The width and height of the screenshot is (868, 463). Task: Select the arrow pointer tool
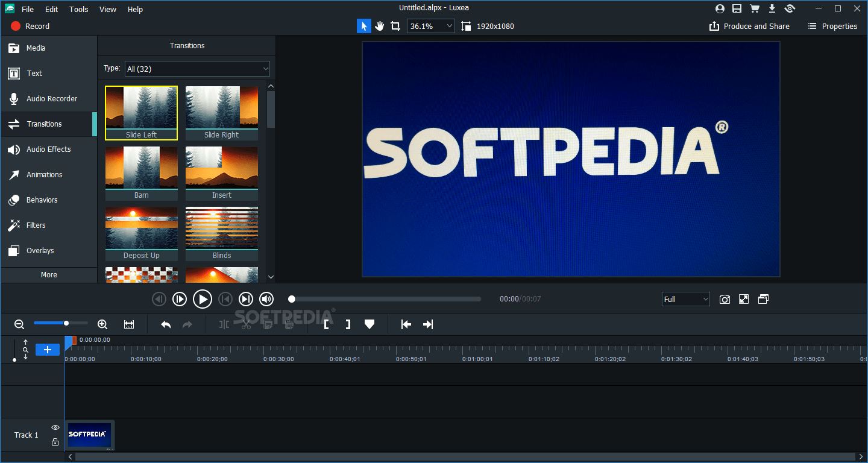(364, 26)
